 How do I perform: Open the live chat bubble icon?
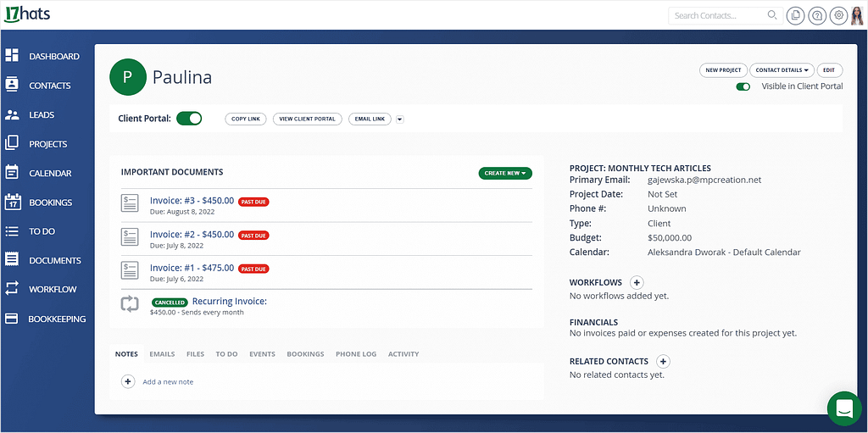click(x=844, y=408)
